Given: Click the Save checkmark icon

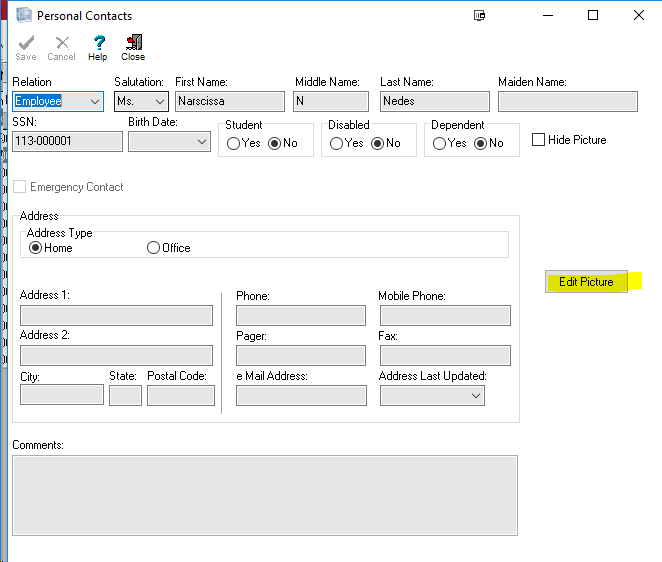Looking at the screenshot, I should pos(25,43).
